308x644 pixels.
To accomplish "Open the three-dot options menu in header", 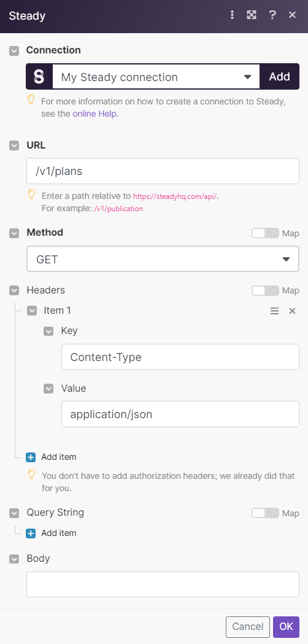I will pos(232,15).
